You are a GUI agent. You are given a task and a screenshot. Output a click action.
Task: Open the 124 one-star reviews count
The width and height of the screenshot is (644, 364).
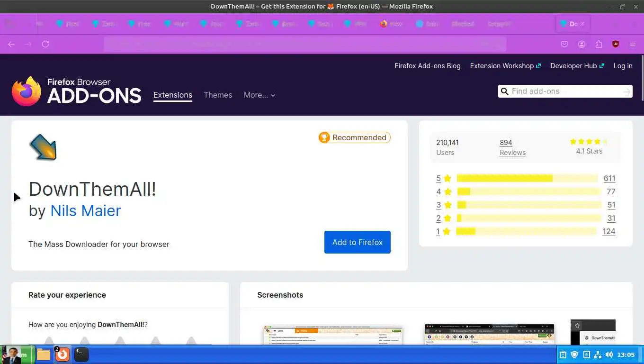click(x=609, y=232)
